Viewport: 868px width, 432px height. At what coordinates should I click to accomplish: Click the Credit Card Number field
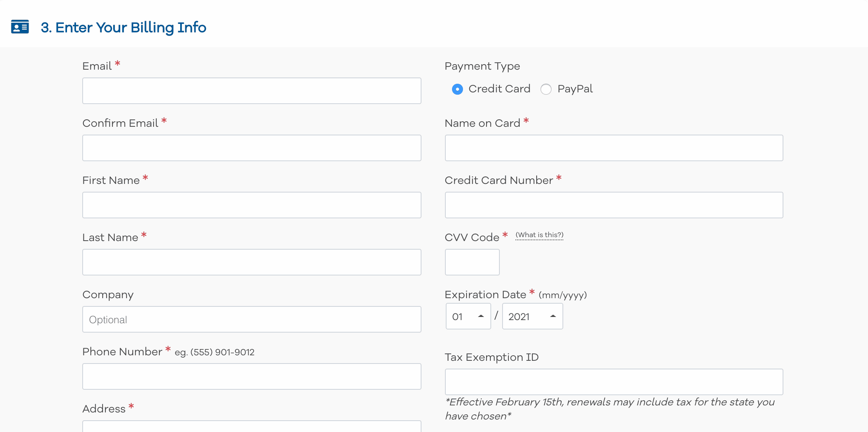pos(614,205)
